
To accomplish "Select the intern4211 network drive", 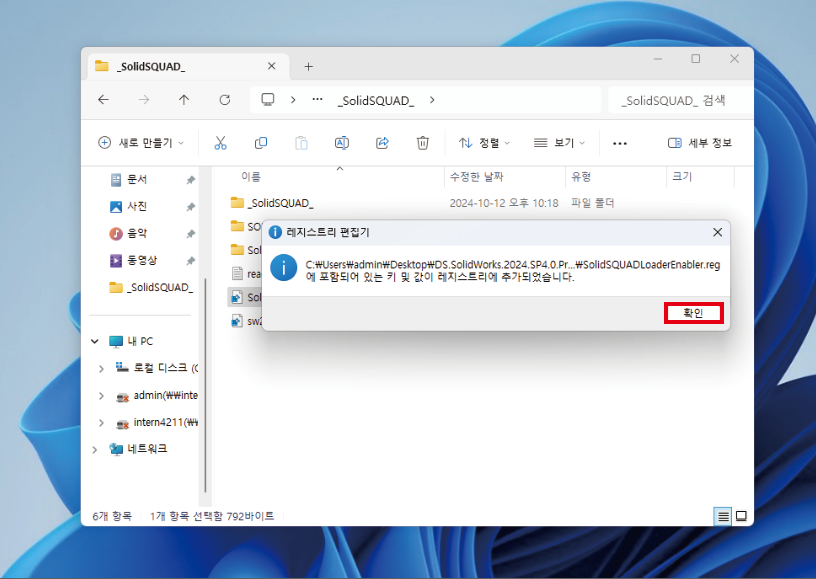I will pyautogui.click(x=156, y=422).
